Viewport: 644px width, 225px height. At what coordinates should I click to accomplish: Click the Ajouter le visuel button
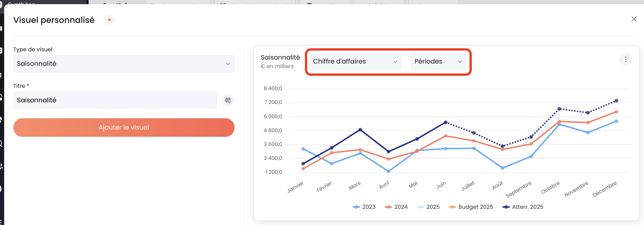coord(124,127)
